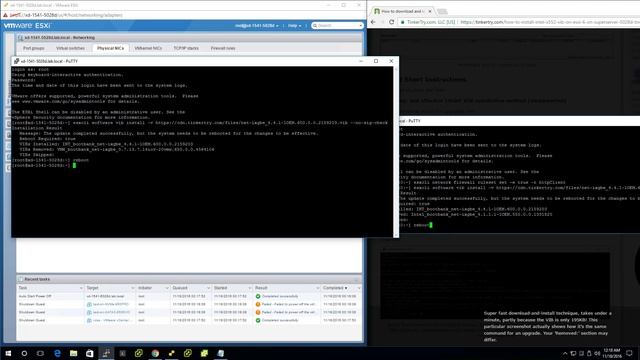
Task: Click the front PuTTY window vertical scrollbar
Action: (396, 152)
